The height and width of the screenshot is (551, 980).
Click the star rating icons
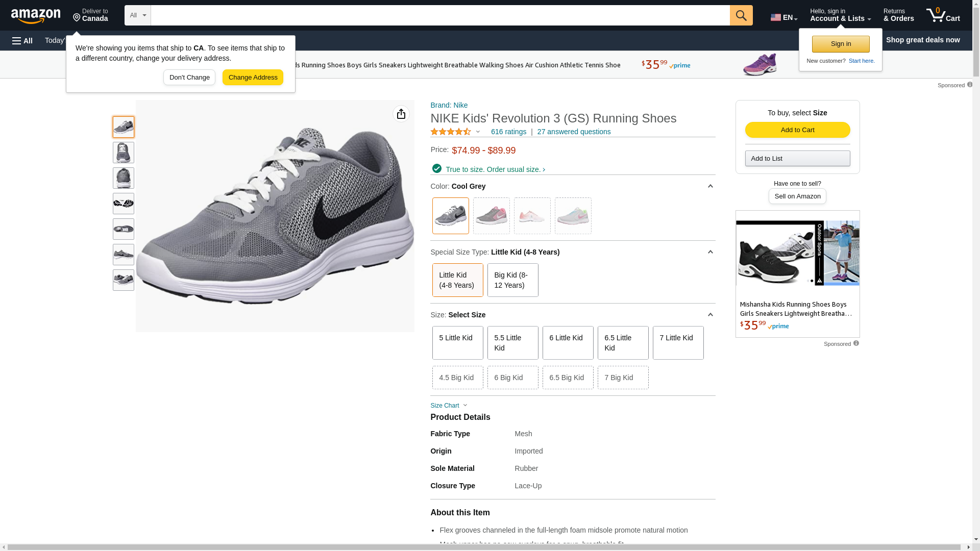[x=451, y=132]
